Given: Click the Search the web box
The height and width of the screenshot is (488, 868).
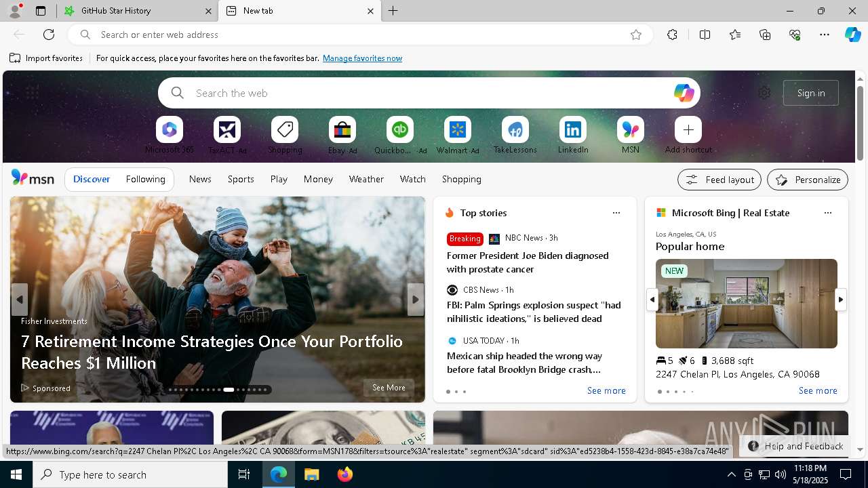Looking at the screenshot, I should click(x=429, y=93).
